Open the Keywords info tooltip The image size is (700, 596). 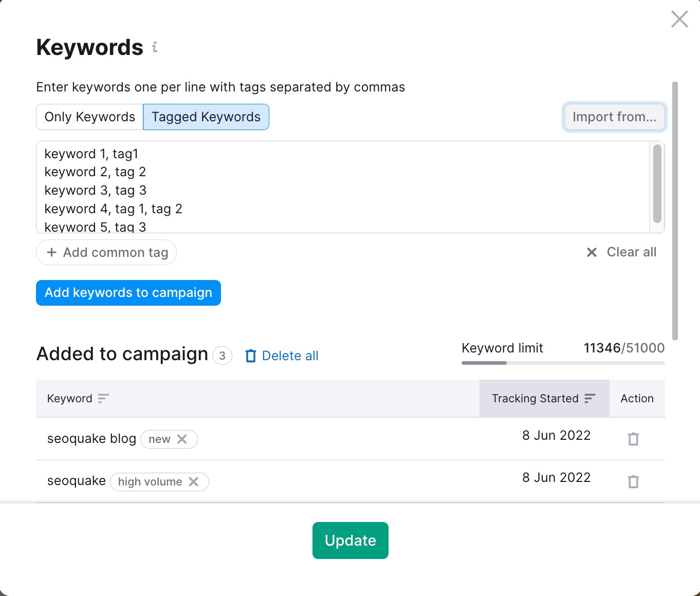[155, 48]
